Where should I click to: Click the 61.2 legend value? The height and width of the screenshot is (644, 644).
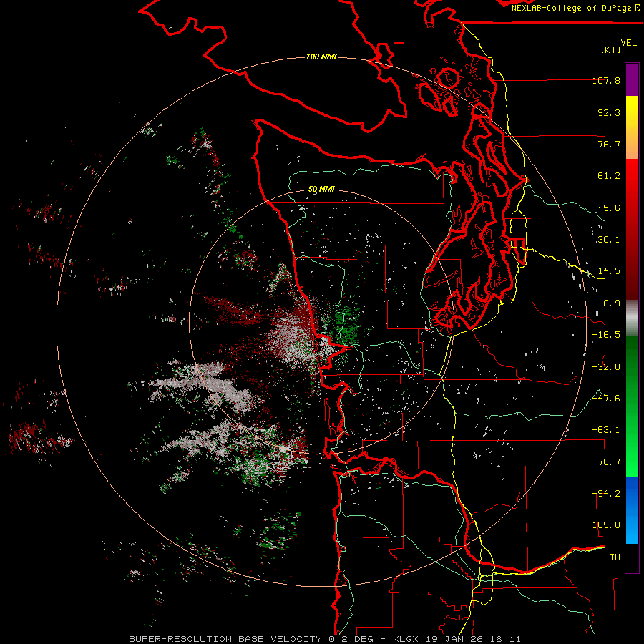(x=609, y=176)
